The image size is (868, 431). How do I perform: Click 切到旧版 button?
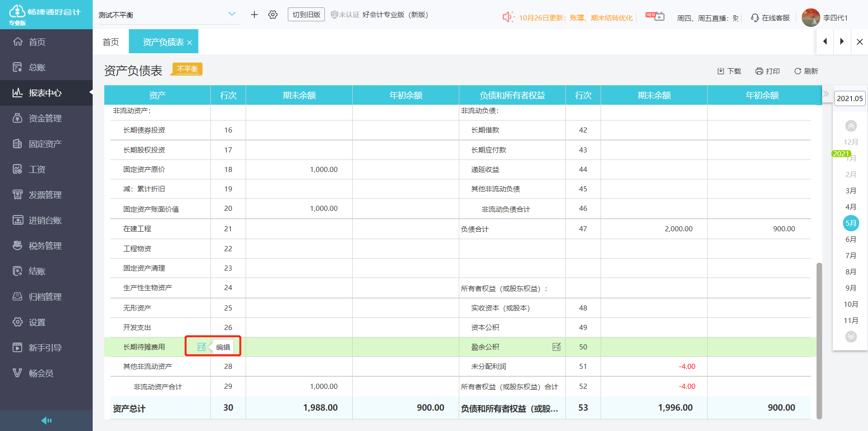pos(306,14)
